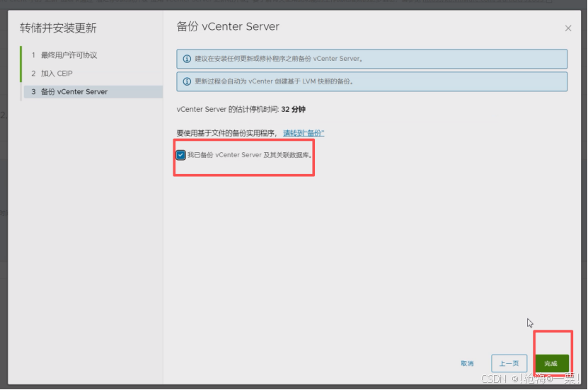Toggle the 'I have backed up vCenter Server' checkbox
588x390 pixels.
click(x=180, y=155)
